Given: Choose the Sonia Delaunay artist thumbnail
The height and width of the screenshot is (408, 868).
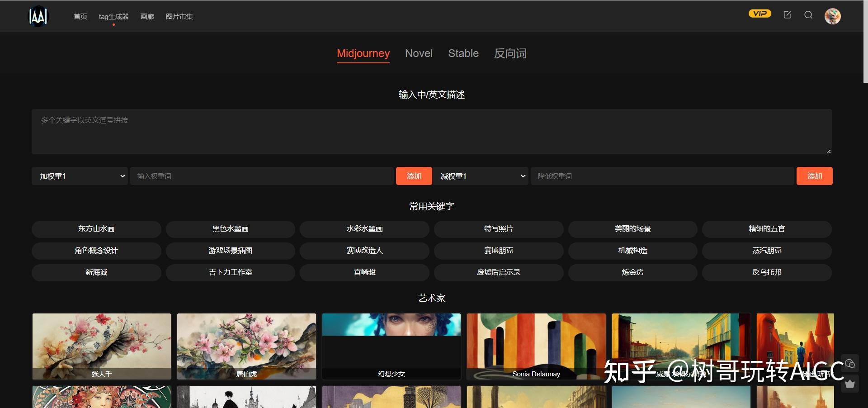Looking at the screenshot, I should click(536, 346).
